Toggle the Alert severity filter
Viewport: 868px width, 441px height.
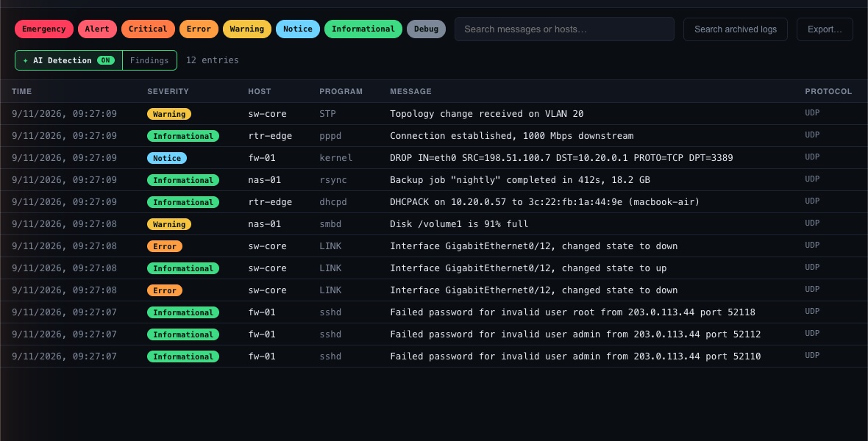tap(97, 29)
